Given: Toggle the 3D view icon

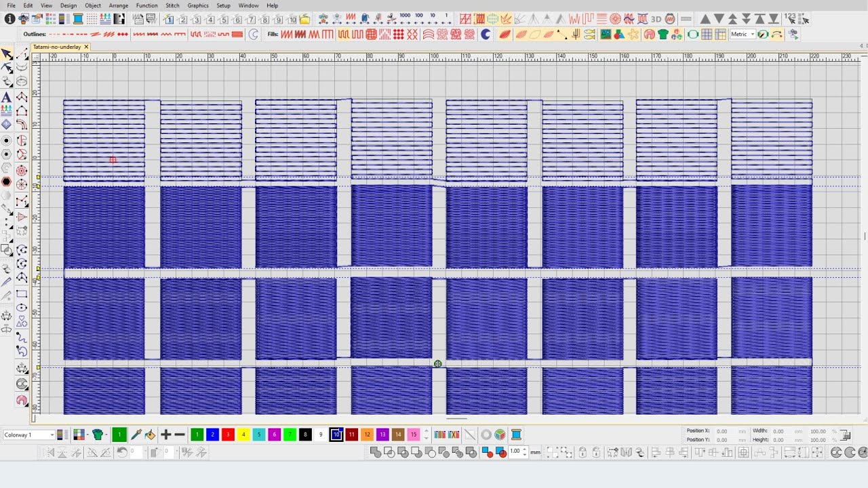Looking at the screenshot, I should point(656,19).
